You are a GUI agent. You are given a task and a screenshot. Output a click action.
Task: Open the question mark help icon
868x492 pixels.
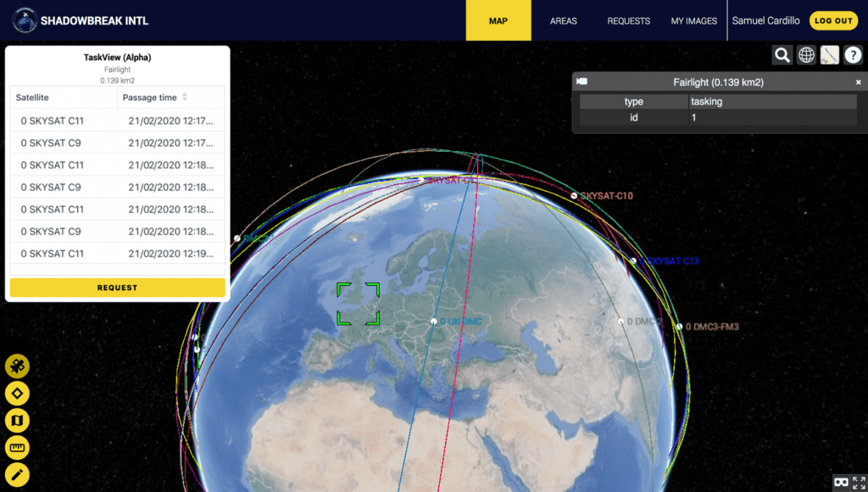(x=853, y=55)
